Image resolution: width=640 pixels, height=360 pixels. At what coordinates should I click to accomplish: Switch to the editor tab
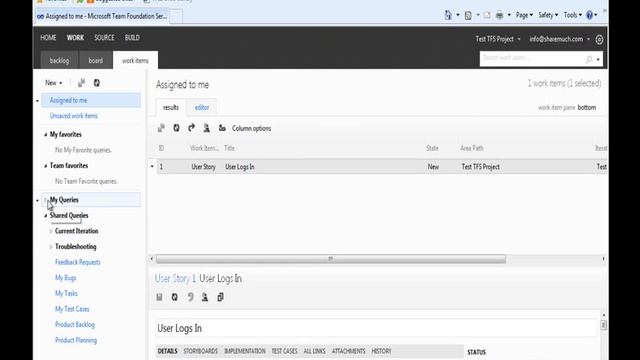coord(202,107)
